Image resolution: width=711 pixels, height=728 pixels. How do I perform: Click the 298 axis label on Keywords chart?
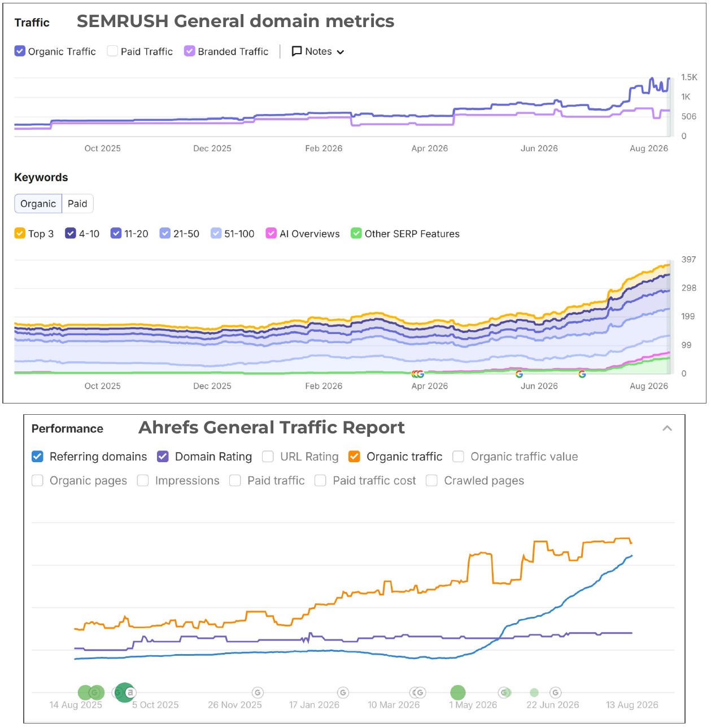[688, 288]
